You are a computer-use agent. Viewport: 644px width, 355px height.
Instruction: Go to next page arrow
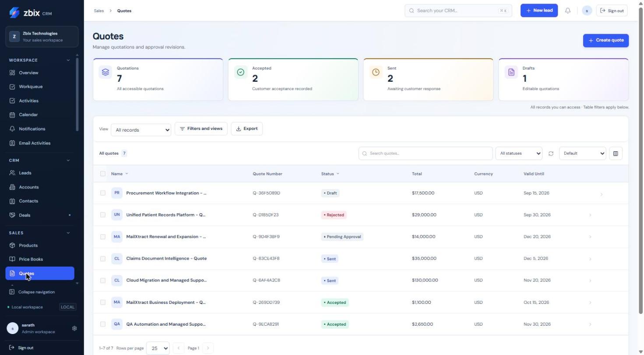pyautogui.click(x=208, y=348)
